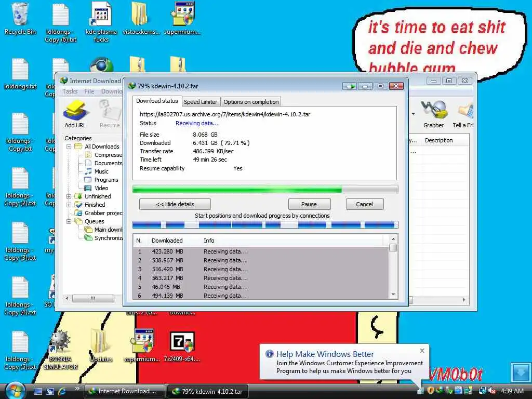Click the Grabber toolbar icon
This screenshot has height=399, width=532.
point(433,114)
